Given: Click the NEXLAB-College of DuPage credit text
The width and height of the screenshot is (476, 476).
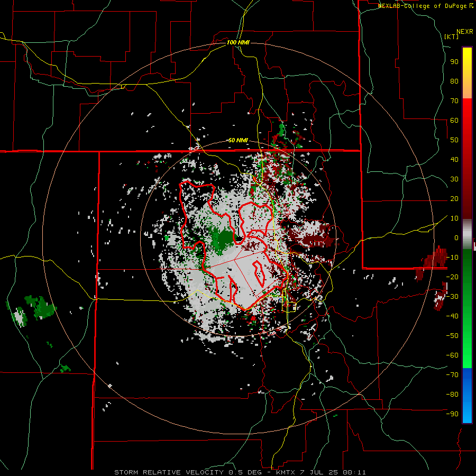Looking at the screenshot, I should click(x=426, y=6).
